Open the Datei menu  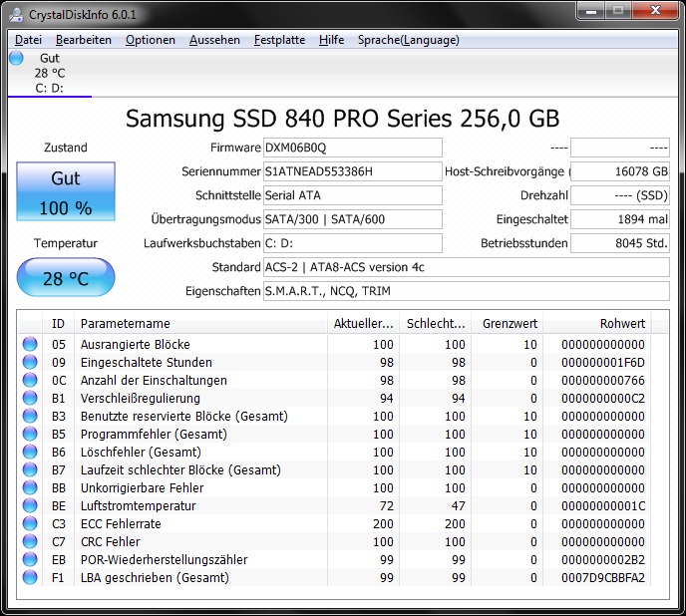pos(28,40)
